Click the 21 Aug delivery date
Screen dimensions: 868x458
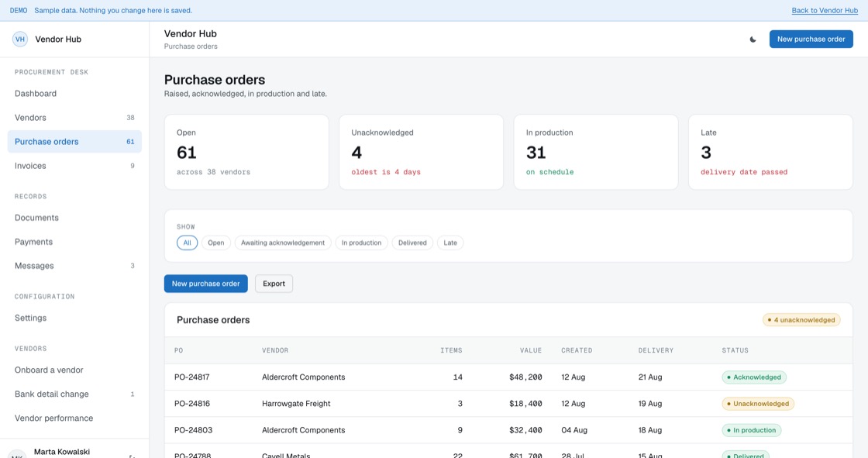pyautogui.click(x=650, y=377)
